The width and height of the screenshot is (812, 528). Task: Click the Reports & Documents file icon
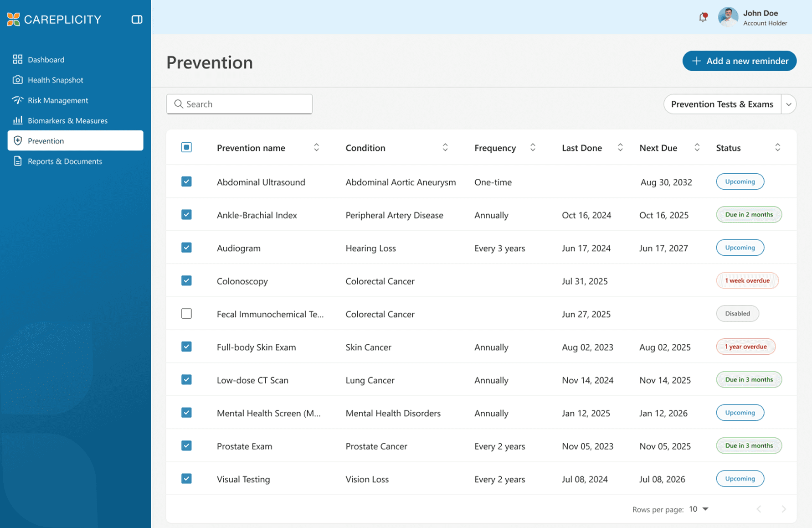pyautogui.click(x=18, y=161)
